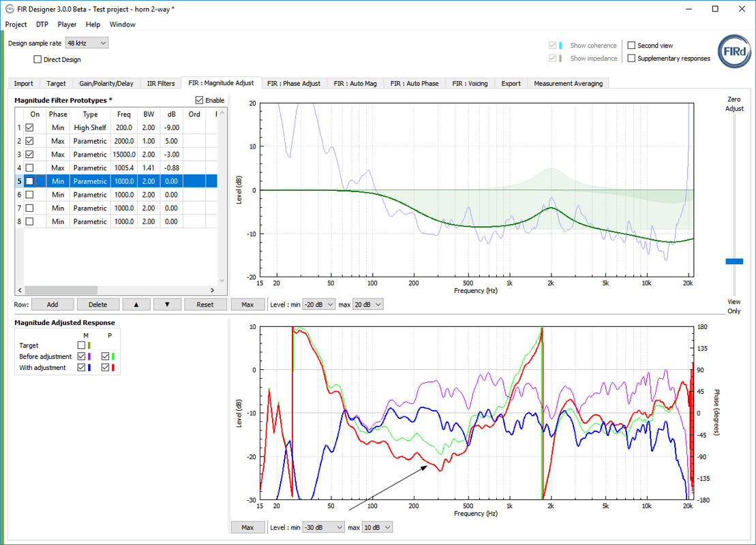Turn on the filter in row 4
The height and width of the screenshot is (545, 756).
[29, 168]
